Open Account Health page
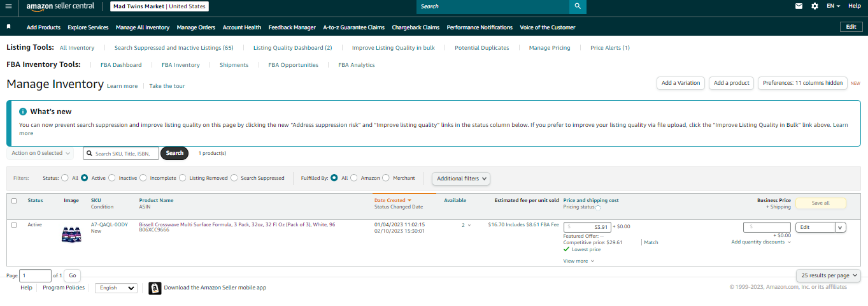 click(242, 27)
